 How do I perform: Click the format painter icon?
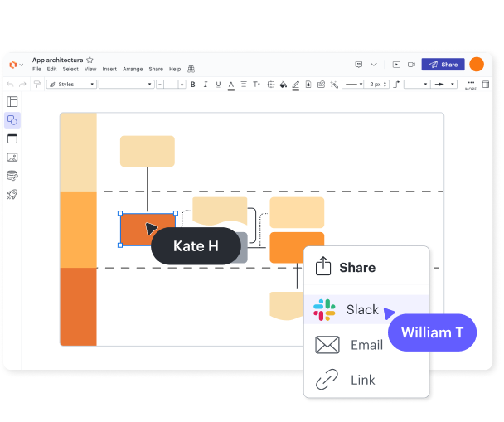(x=37, y=85)
